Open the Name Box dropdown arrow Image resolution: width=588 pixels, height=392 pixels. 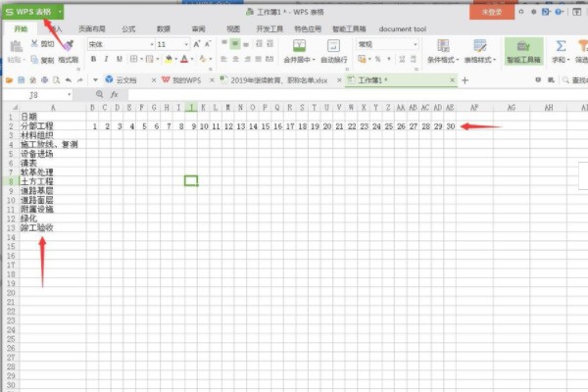pyautogui.click(x=70, y=94)
